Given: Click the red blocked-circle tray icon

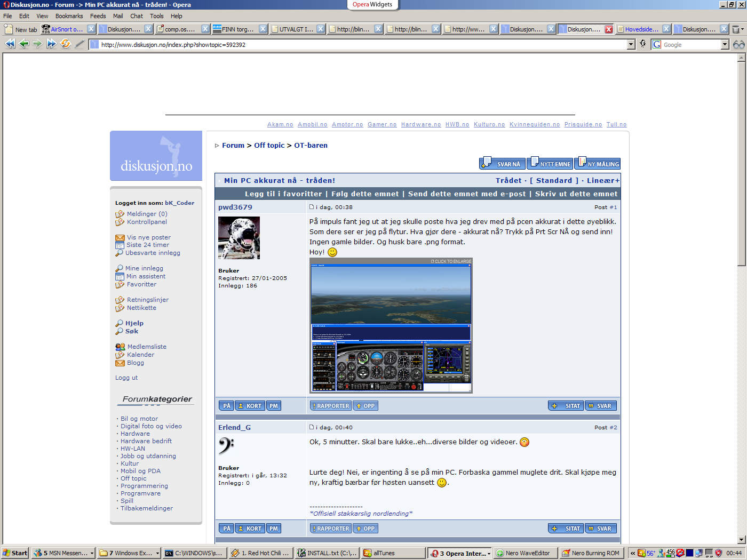Looking at the screenshot, I should point(680,553).
